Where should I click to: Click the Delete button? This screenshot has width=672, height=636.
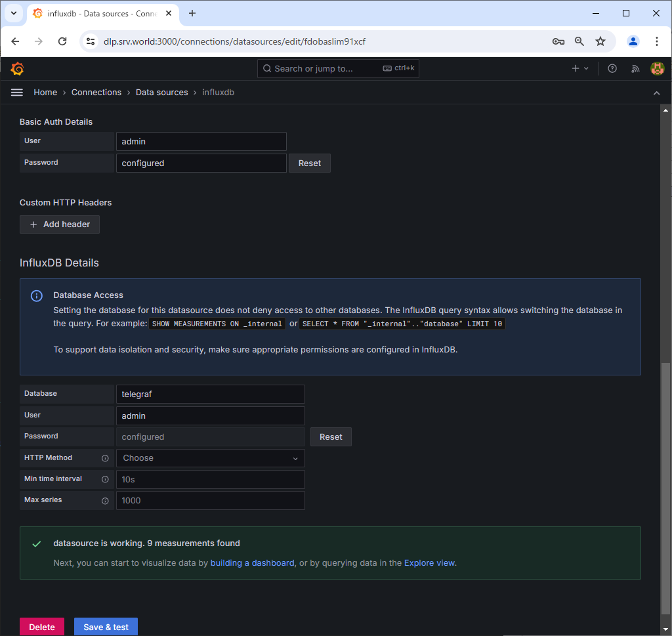coord(42,627)
